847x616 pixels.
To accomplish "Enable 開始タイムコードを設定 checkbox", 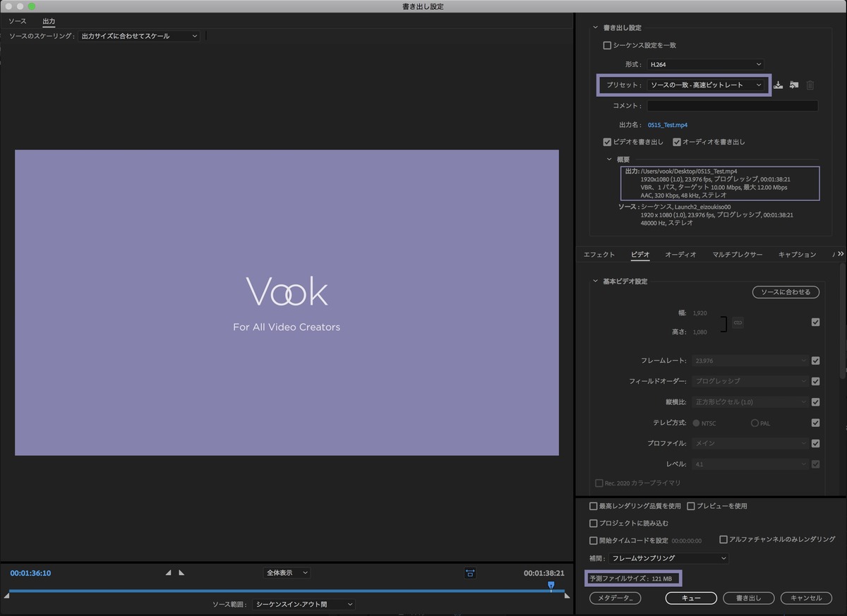I will point(593,540).
